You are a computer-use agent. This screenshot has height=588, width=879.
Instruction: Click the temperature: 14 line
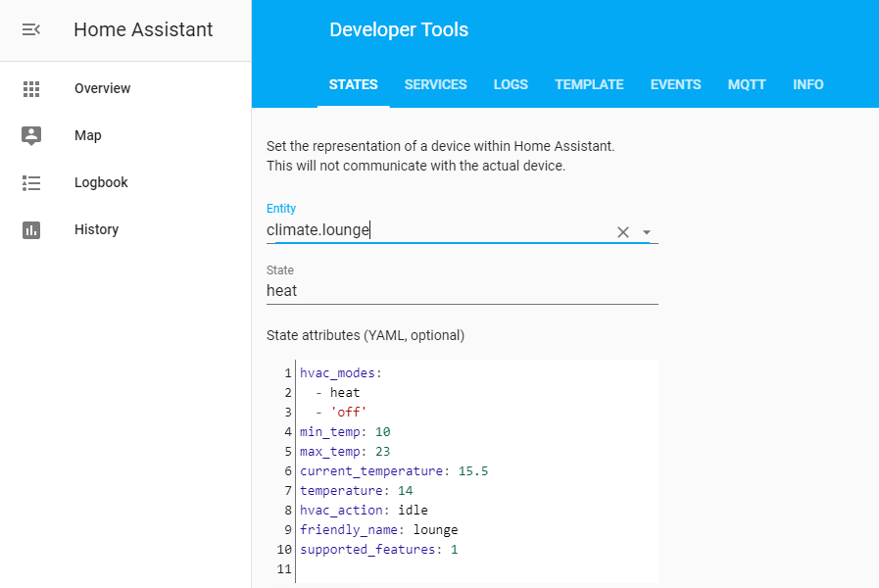click(x=356, y=491)
